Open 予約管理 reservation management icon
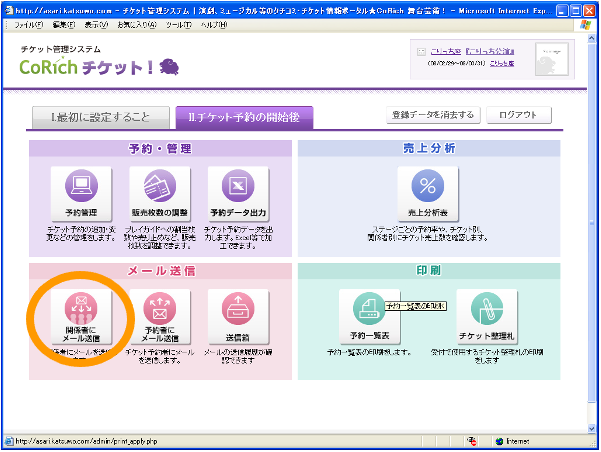 coord(82,193)
